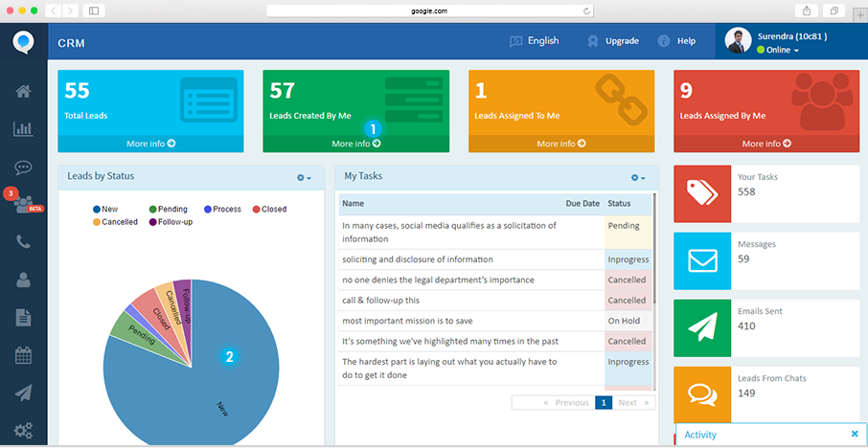The width and height of the screenshot is (868, 448).
Task: Click the browser address bar
Action: pyautogui.click(x=429, y=11)
